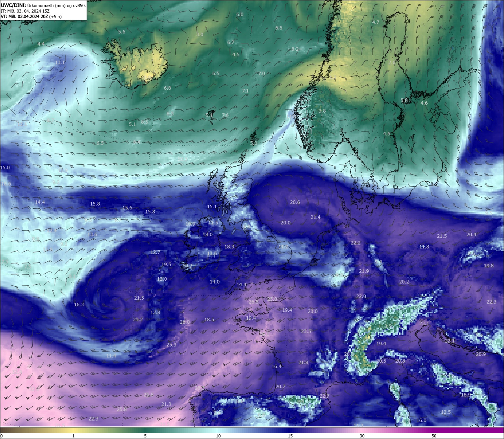504x439 pixels.
Task: Click the map value 16.4 over the Bay of Biscay
Action: 276,366
